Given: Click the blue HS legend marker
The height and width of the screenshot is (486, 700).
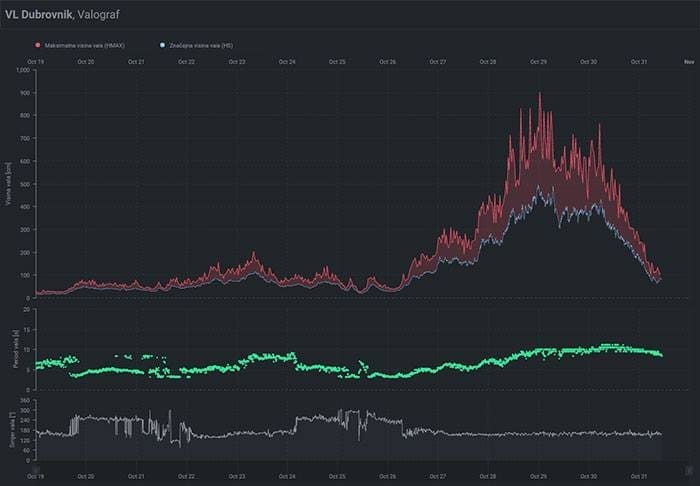Looking at the screenshot, I should (163, 45).
